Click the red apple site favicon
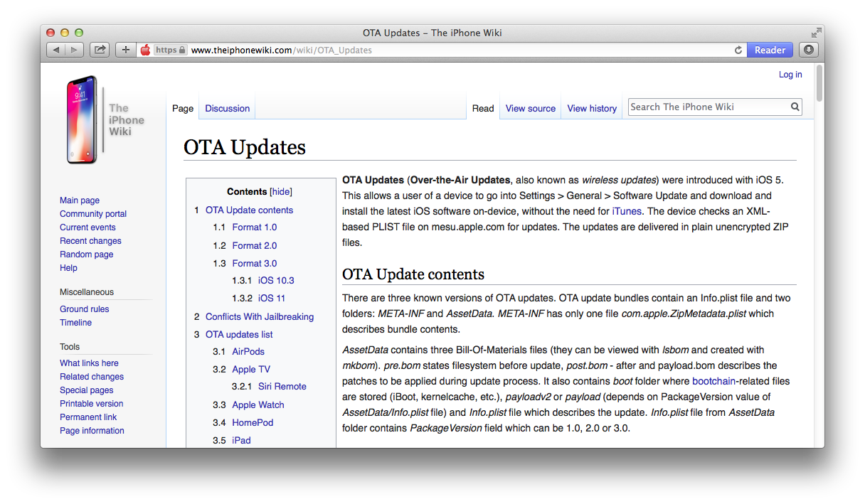The width and height of the screenshot is (865, 504). point(146,50)
